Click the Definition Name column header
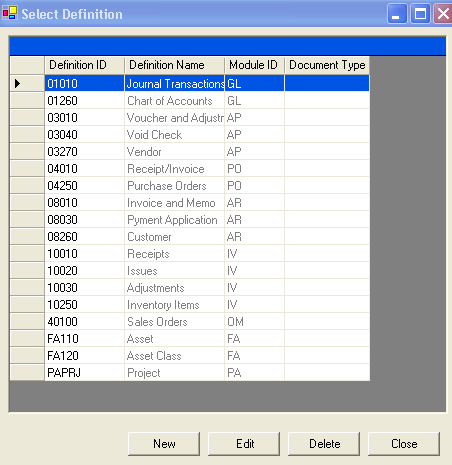The image size is (452, 465). click(x=174, y=65)
